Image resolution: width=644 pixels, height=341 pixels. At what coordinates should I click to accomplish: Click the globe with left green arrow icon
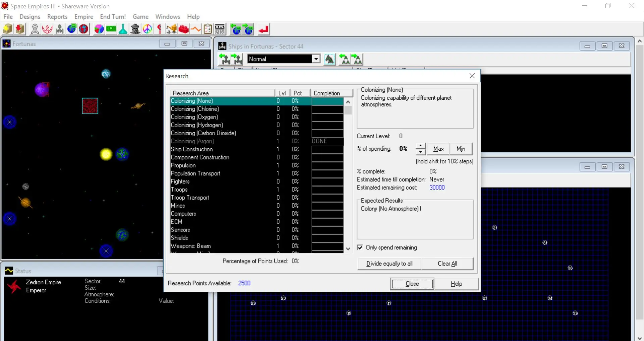coord(236,29)
